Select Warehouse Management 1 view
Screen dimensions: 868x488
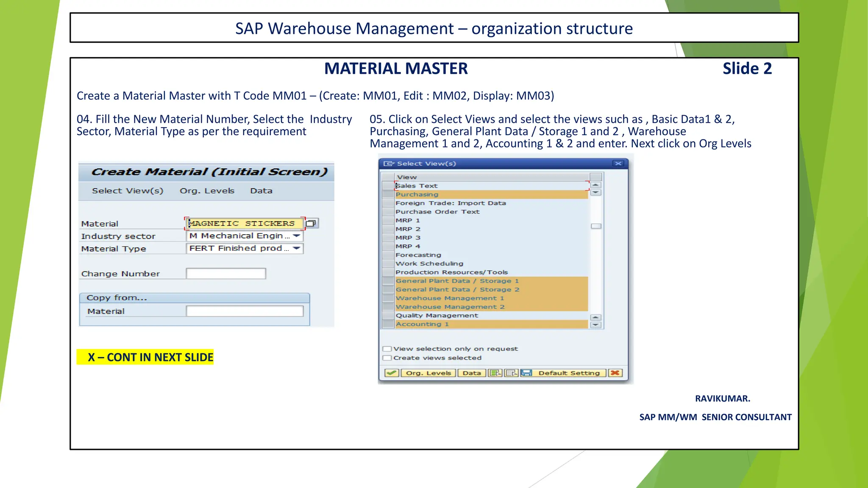click(x=491, y=298)
